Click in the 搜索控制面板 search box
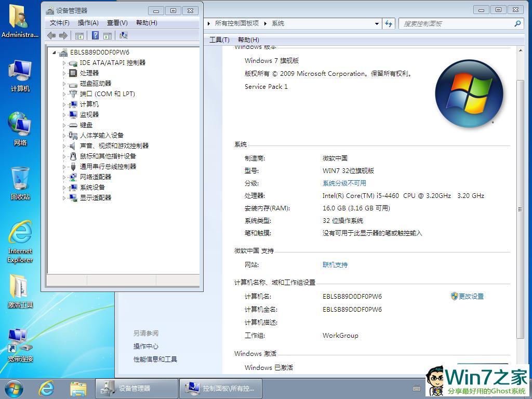532x399 pixels. pyautogui.click(x=457, y=23)
